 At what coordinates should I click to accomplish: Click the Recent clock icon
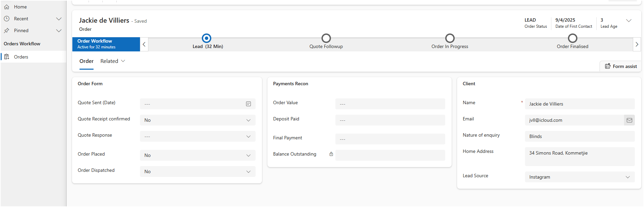[6, 19]
